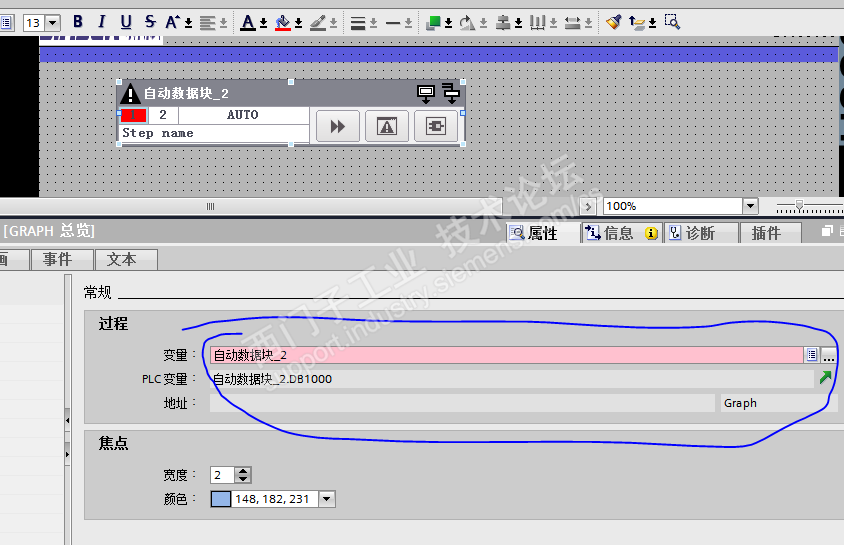
Task: Click the line width icon
Action: click(x=358, y=23)
